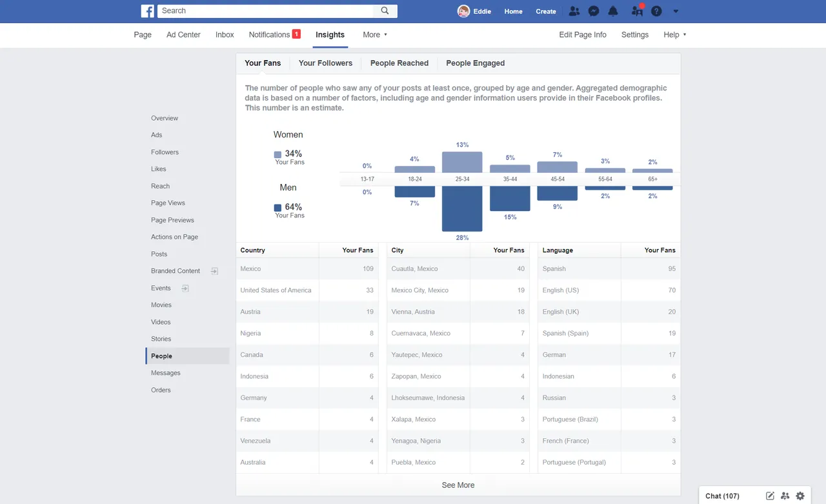This screenshot has height=504, width=826.
Task: Open Page Views in the sidebar
Action: tap(168, 203)
